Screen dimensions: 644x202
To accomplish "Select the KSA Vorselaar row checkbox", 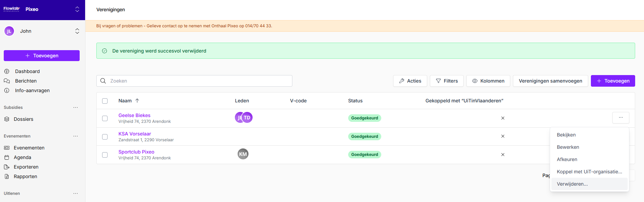I will click(105, 137).
